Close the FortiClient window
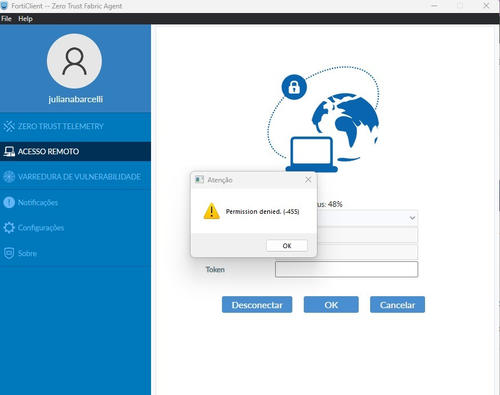 486,6
